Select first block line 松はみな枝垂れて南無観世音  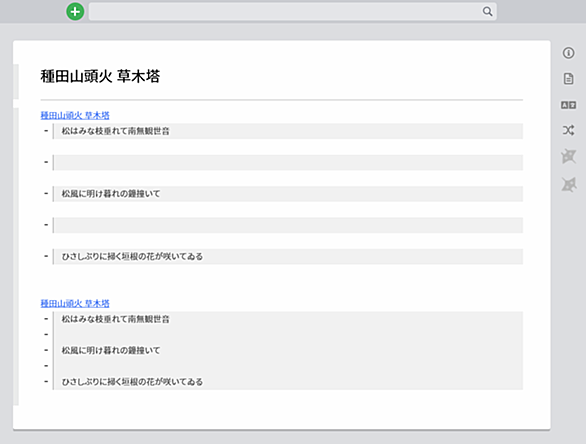[115, 131]
